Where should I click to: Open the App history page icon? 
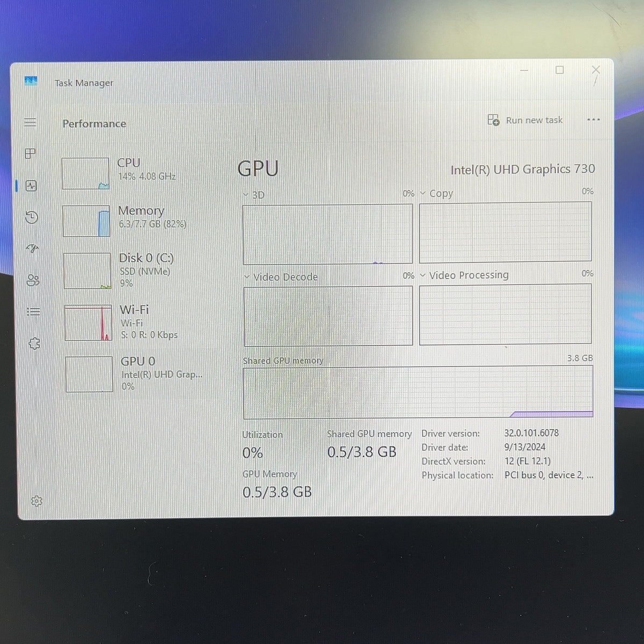coord(32,217)
